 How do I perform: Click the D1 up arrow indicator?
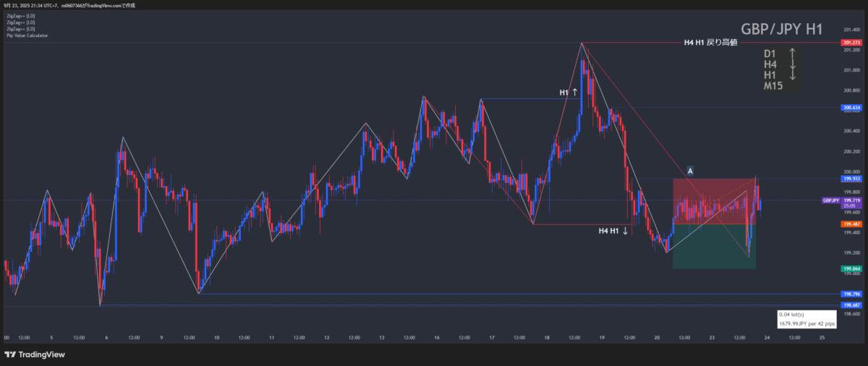[x=792, y=54]
